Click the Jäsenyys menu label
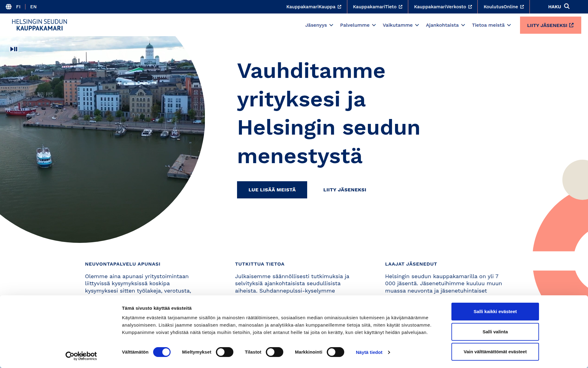The image size is (588, 368). 316,25
